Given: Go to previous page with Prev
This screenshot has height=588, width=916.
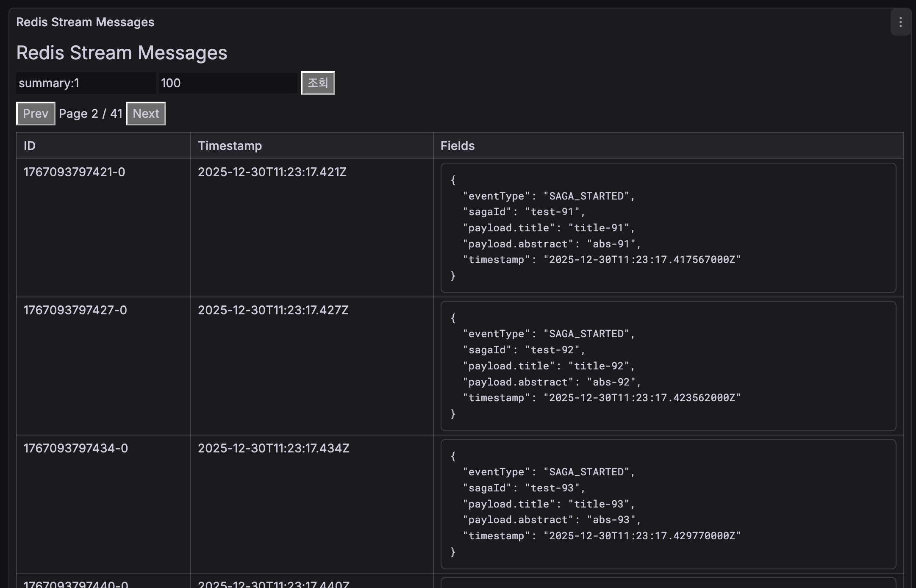Looking at the screenshot, I should 36,114.
